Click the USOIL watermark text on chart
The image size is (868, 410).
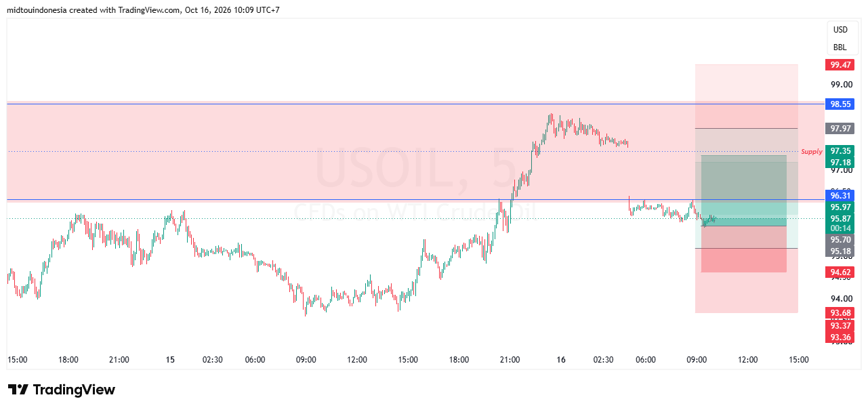point(386,170)
